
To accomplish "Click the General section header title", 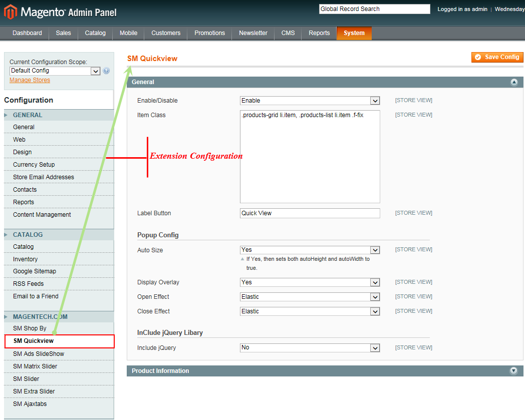I will 143,82.
